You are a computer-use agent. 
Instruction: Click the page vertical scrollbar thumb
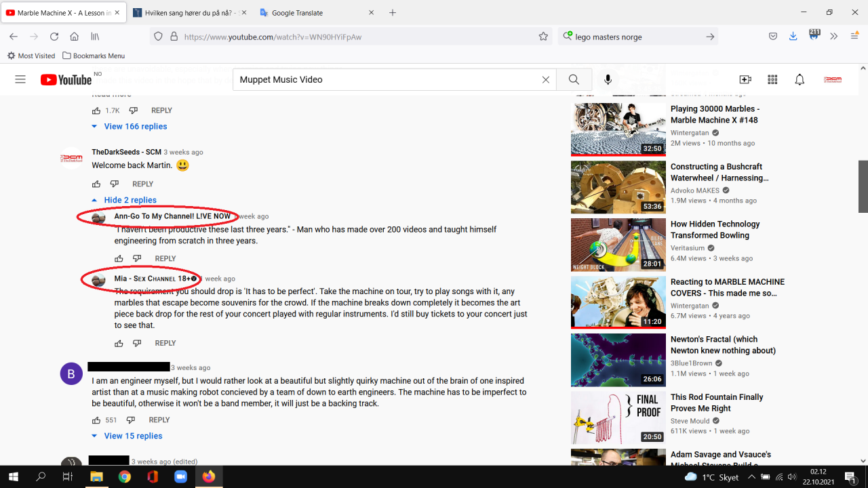tap(863, 186)
